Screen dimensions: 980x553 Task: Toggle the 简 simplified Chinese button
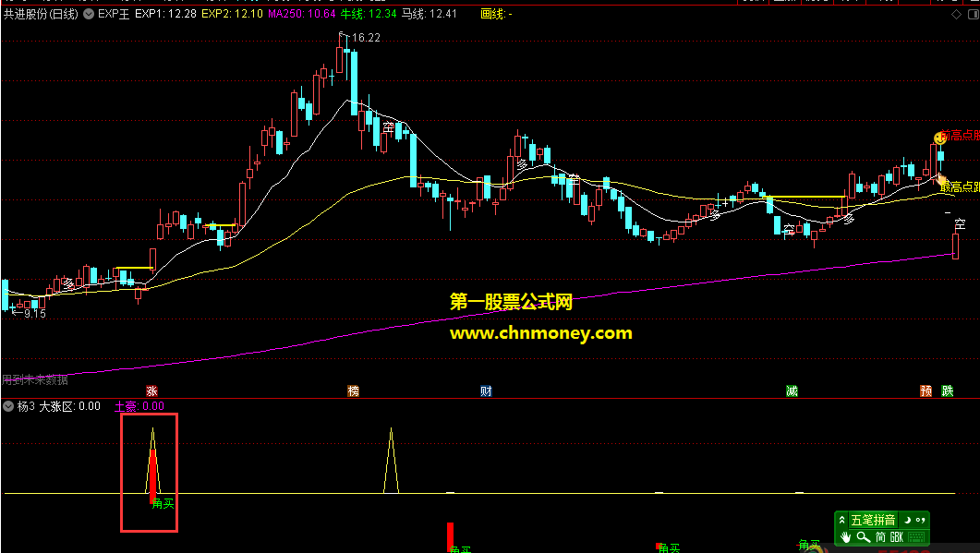tap(880, 537)
